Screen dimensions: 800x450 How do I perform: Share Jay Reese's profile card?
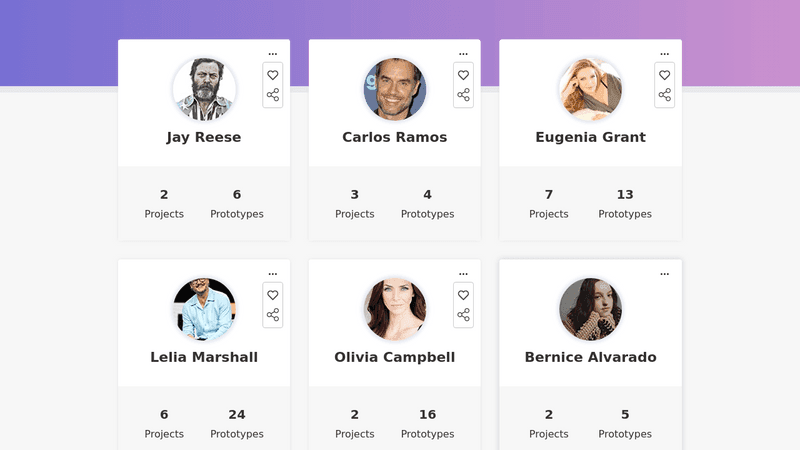273,95
